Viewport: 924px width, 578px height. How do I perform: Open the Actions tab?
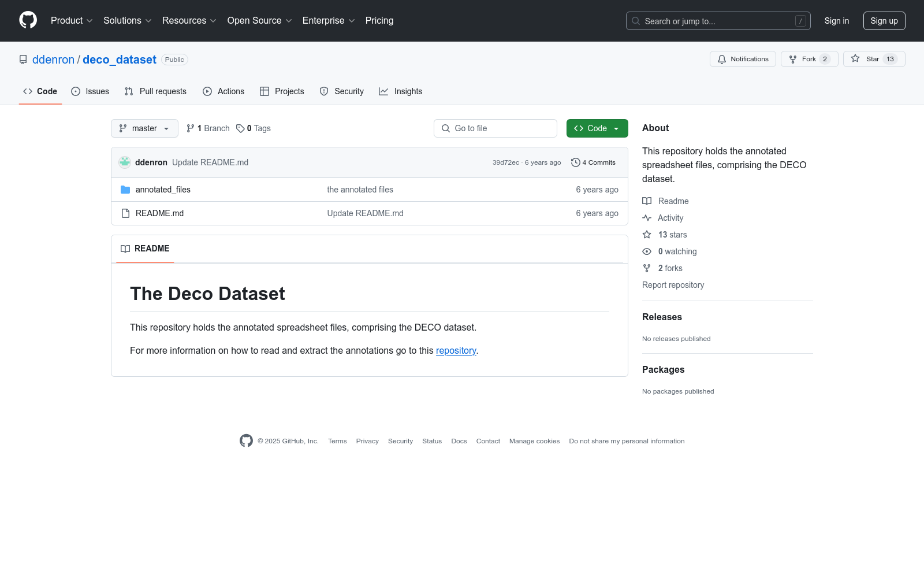coord(223,91)
